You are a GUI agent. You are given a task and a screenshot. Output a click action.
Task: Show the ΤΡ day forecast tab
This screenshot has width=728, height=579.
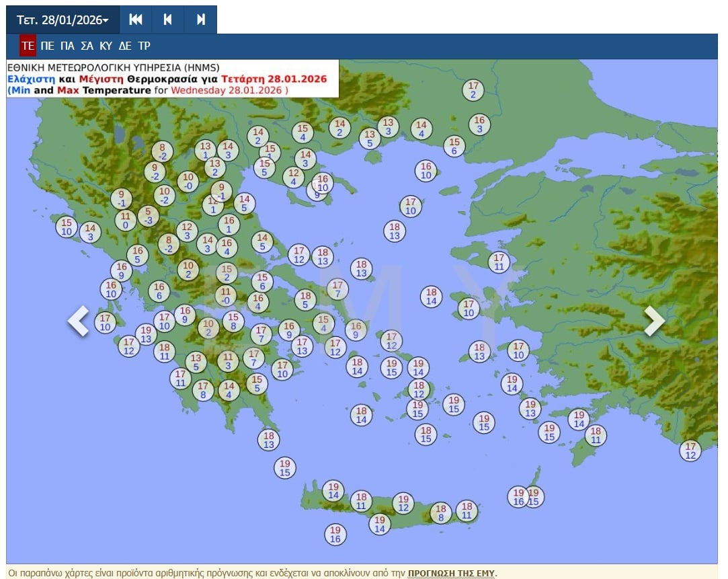click(144, 46)
